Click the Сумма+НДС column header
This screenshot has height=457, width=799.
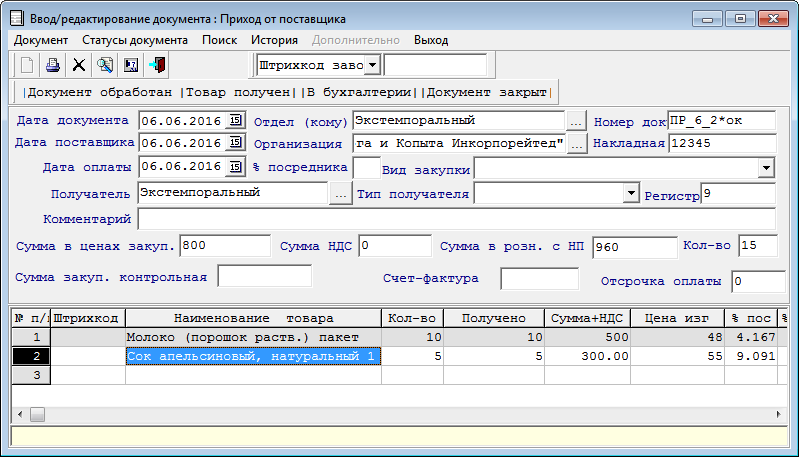587,318
